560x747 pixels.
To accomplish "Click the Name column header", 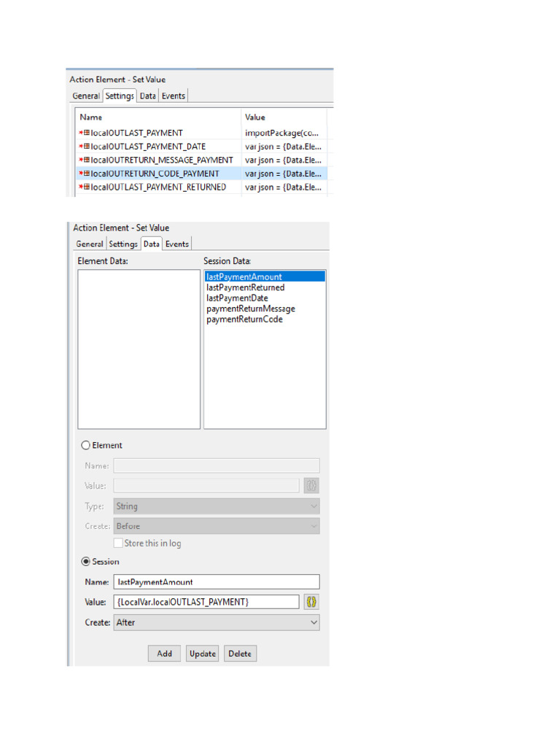I will (x=158, y=117).
